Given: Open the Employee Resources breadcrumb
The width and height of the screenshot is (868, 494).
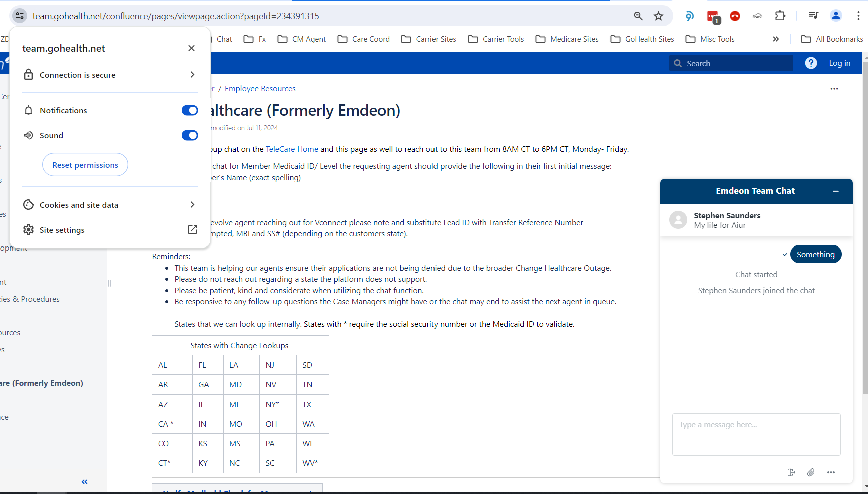Looking at the screenshot, I should (260, 89).
